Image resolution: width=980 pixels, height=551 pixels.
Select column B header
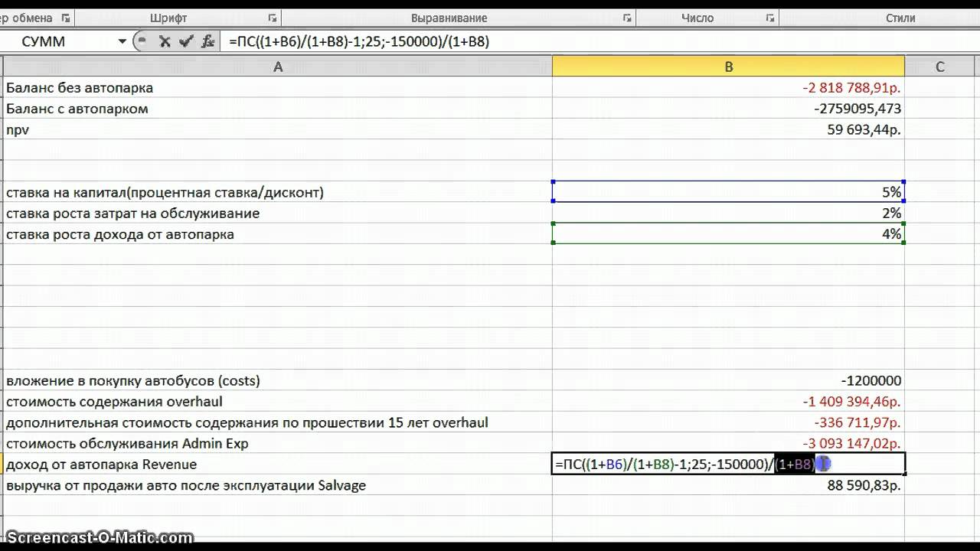tap(728, 67)
